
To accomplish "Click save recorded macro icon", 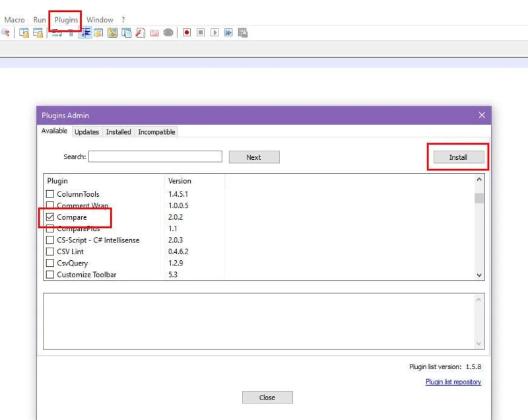I will click(x=242, y=32).
